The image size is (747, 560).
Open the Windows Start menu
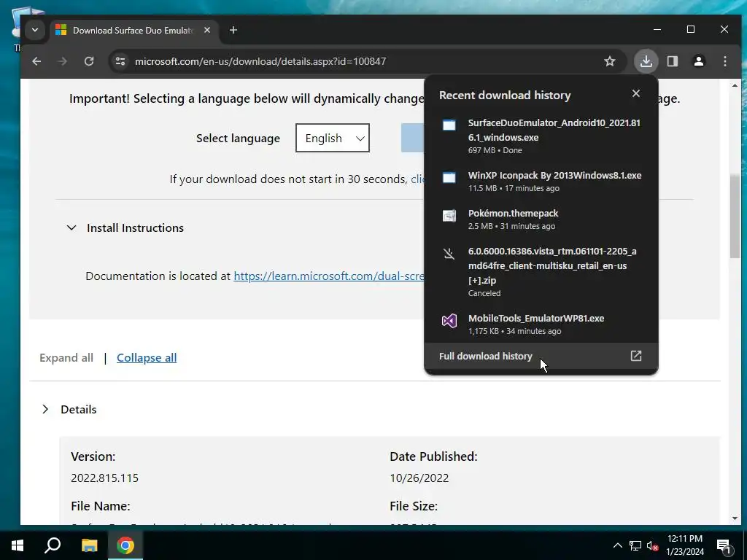coord(18,545)
